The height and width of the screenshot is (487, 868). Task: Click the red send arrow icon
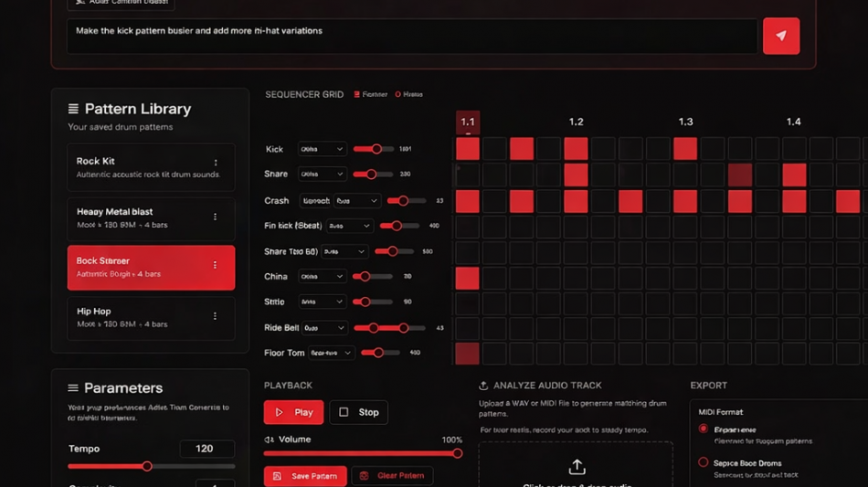tap(780, 37)
